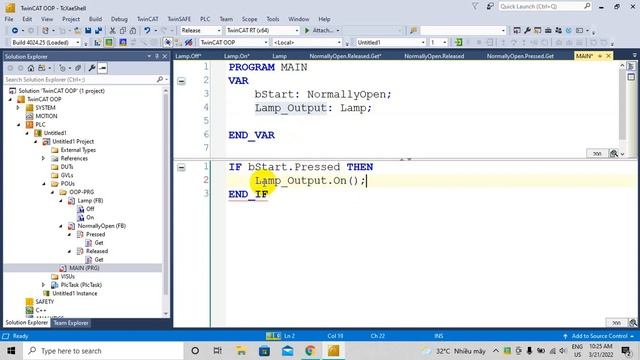Click the Undo arrow icon

click(147, 31)
